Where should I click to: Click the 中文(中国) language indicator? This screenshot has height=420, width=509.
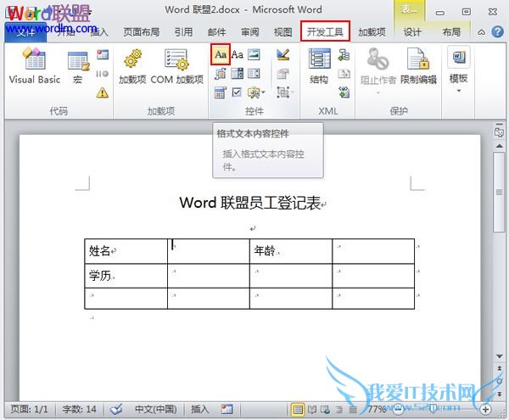click(156, 409)
